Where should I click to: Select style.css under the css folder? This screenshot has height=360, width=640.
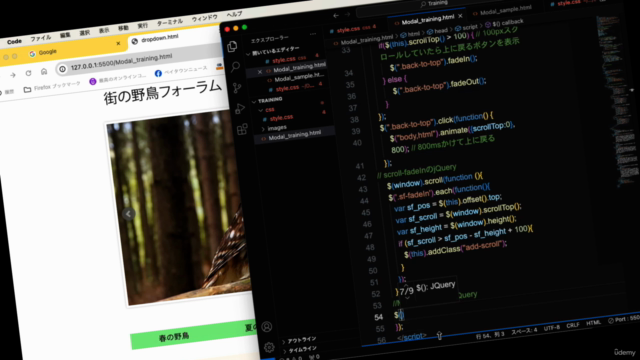tap(281, 118)
